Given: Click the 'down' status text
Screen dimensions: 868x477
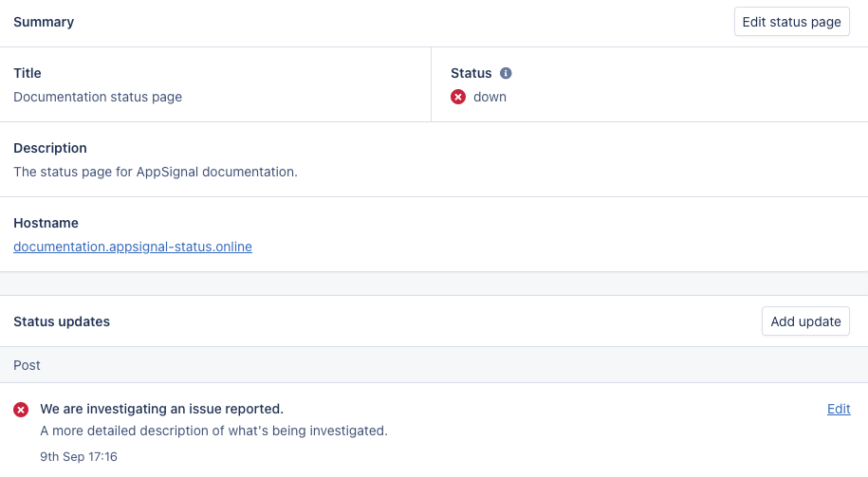Looking at the screenshot, I should pos(489,97).
